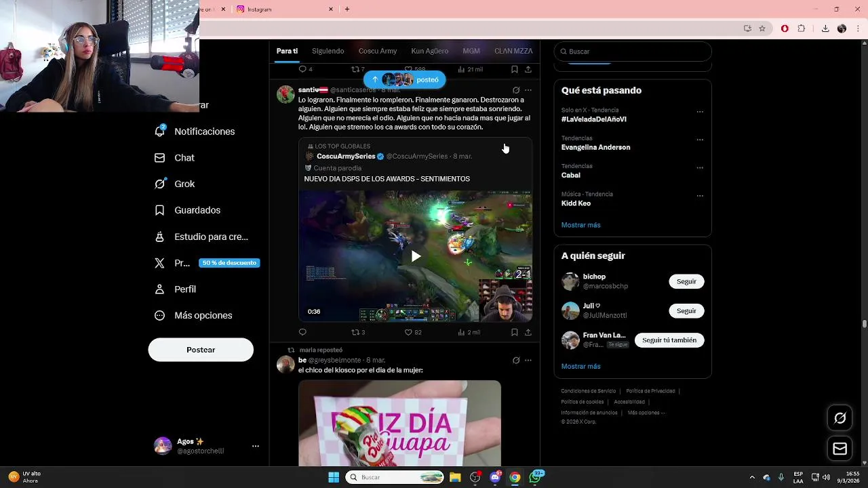868x488 pixels.
Task: Switch to the MGM tab
Action: 471,51
